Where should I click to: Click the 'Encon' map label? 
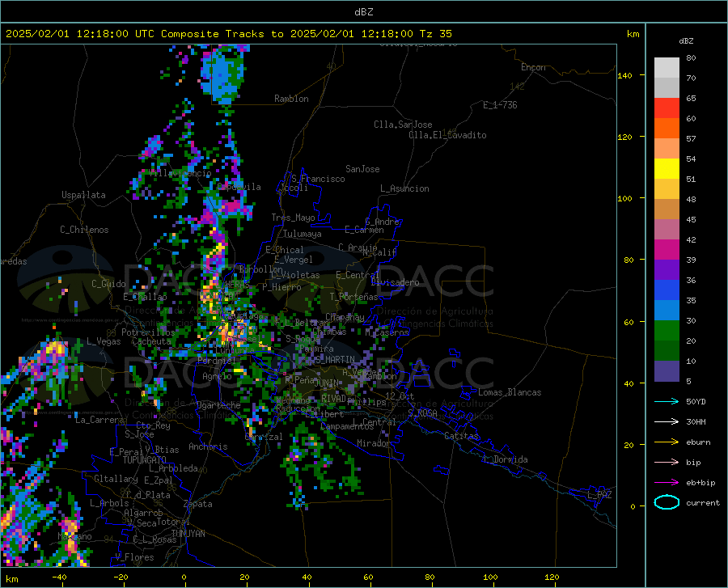pyautogui.click(x=533, y=67)
